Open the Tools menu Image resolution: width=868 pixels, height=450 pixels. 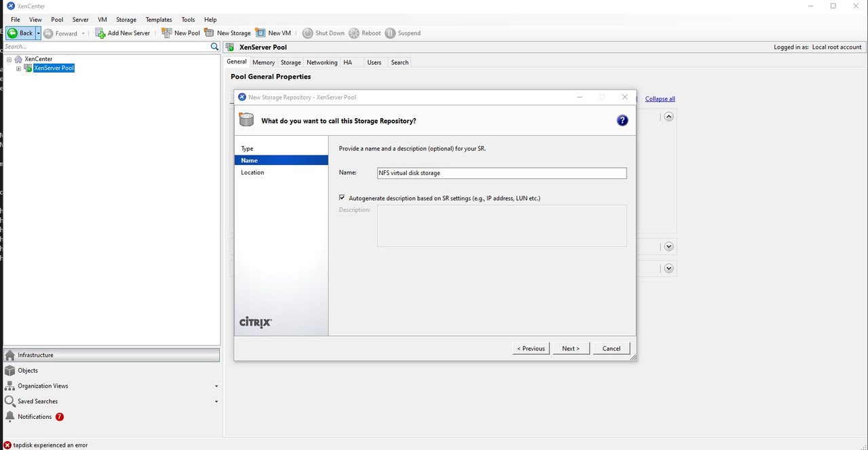(x=188, y=20)
